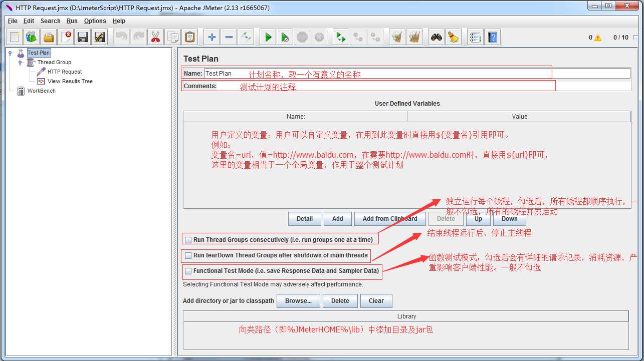Viewport: 644px width, 361px height.
Task: Open the Function Helper dialog icon
Action: pyautogui.click(x=476, y=37)
